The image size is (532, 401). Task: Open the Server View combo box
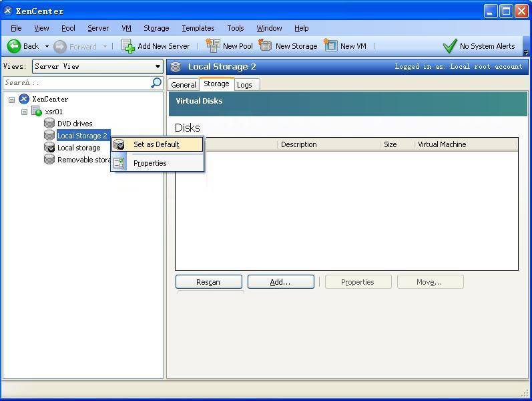97,66
